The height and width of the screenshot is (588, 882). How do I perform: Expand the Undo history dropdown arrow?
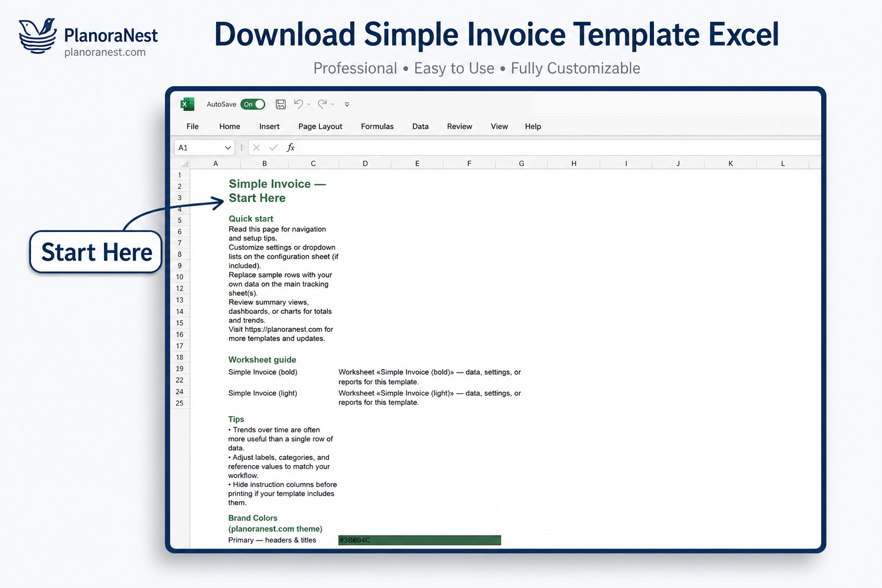click(x=309, y=105)
